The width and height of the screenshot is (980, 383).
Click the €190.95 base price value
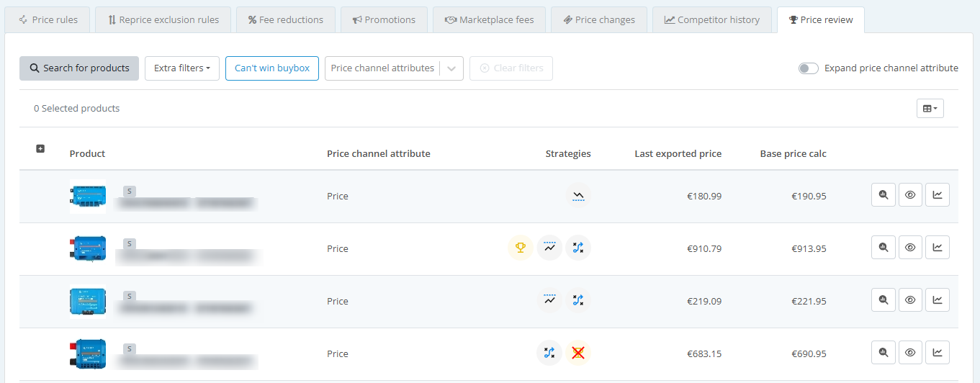809,196
